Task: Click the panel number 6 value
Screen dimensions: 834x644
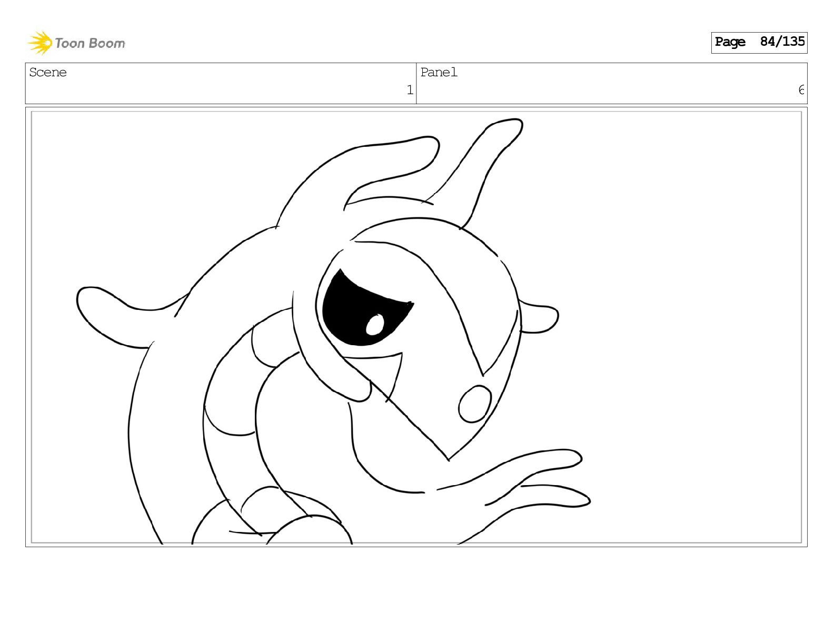Action: pos(801,90)
